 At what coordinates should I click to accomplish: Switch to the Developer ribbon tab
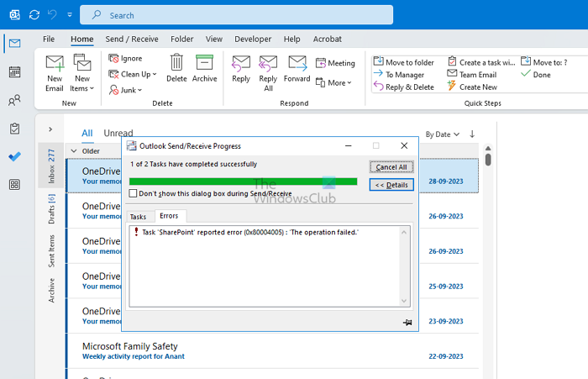[253, 39]
